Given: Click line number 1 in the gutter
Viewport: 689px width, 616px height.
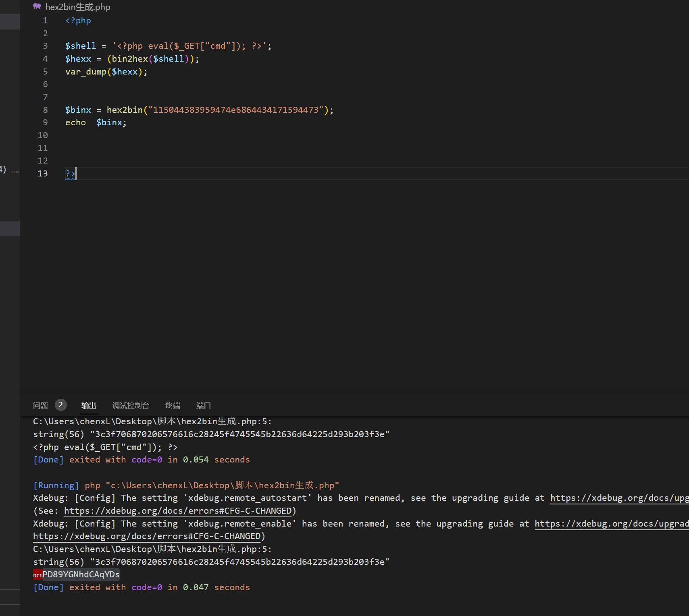Looking at the screenshot, I should point(45,21).
